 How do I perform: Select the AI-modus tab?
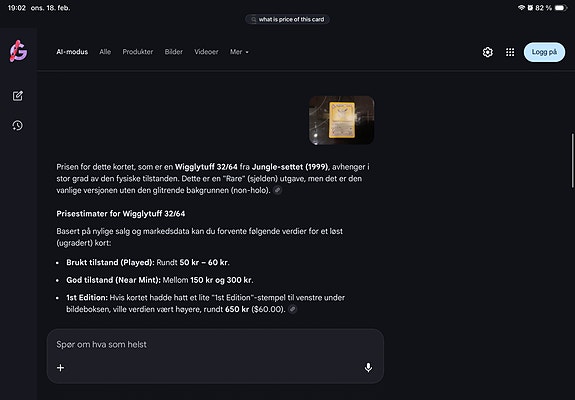coord(72,52)
